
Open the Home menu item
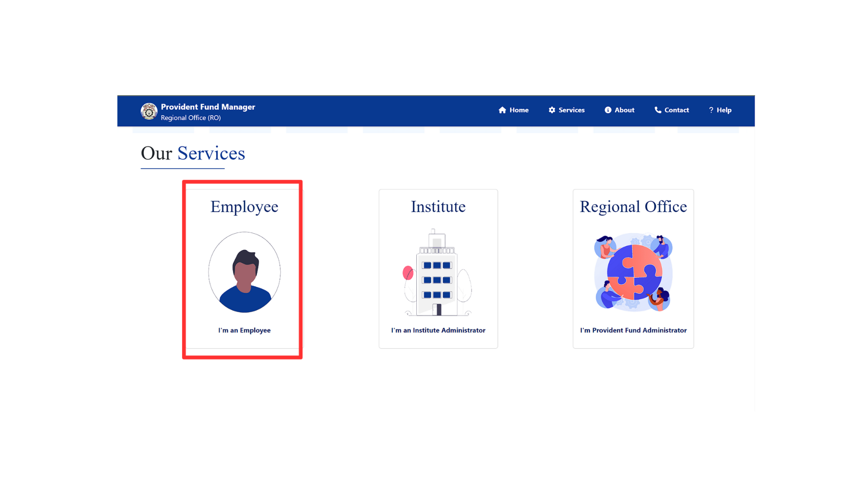click(x=514, y=110)
